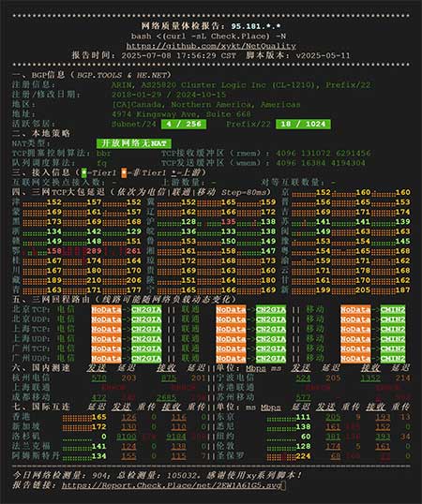The height and width of the screenshot is (504, 422).
Task: Click 香港 latency value 165
Action: coord(98,417)
